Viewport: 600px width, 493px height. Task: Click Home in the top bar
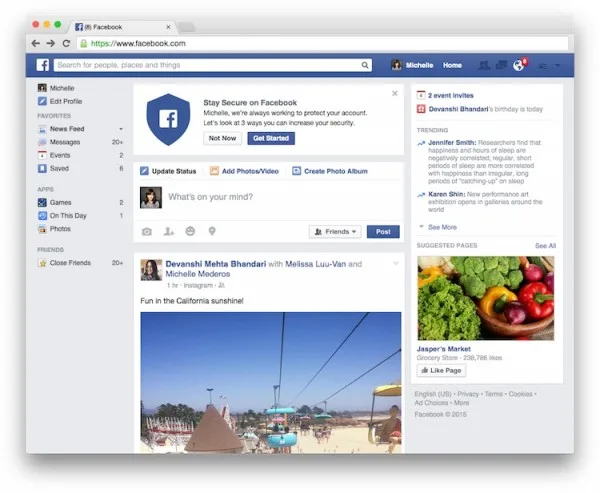452,65
